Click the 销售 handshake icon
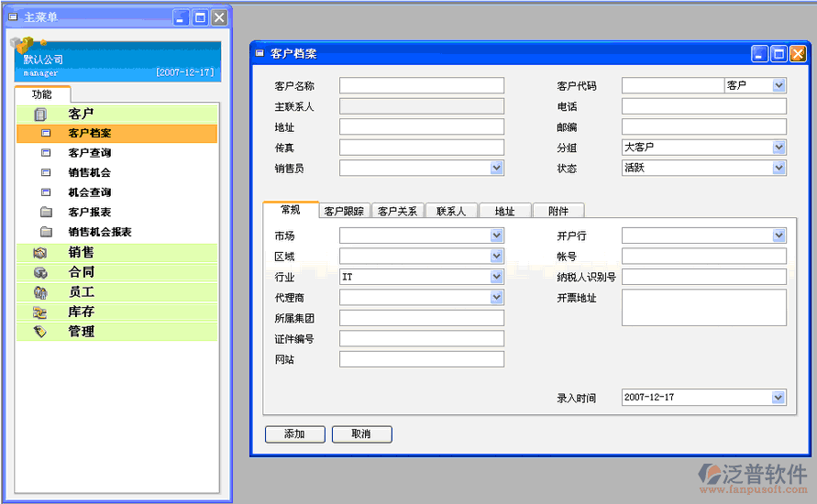Viewport: 817px width, 504px height. 40,253
